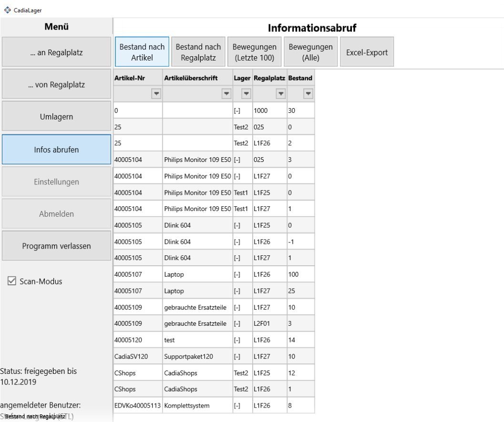Viewport: 504px width, 422px height.
Task: Open the Artikelüberschrift column filter dropdown
Action: click(x=226, y=94)
